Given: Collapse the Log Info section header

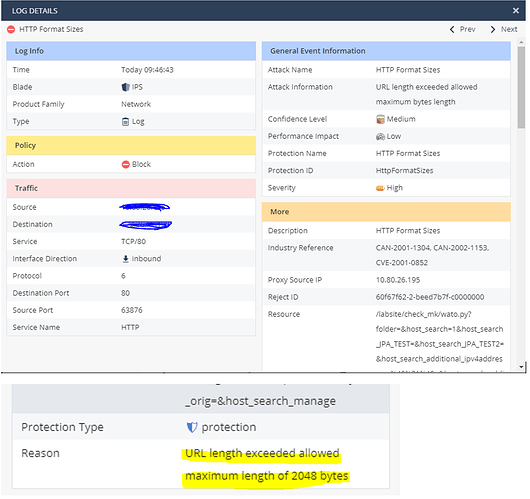Looking at the screenshot, I should [x=131, y=51].
